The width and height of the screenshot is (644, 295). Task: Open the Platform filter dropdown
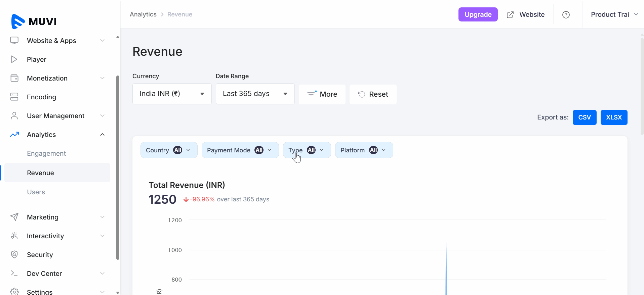(364, 150)
